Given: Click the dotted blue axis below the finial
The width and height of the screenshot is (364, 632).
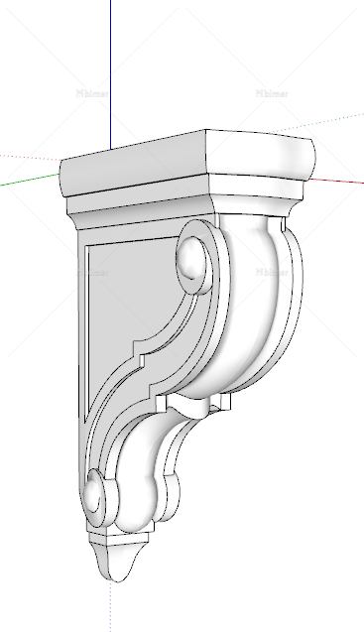Looking at the screenshot, I should click(110, 607).
